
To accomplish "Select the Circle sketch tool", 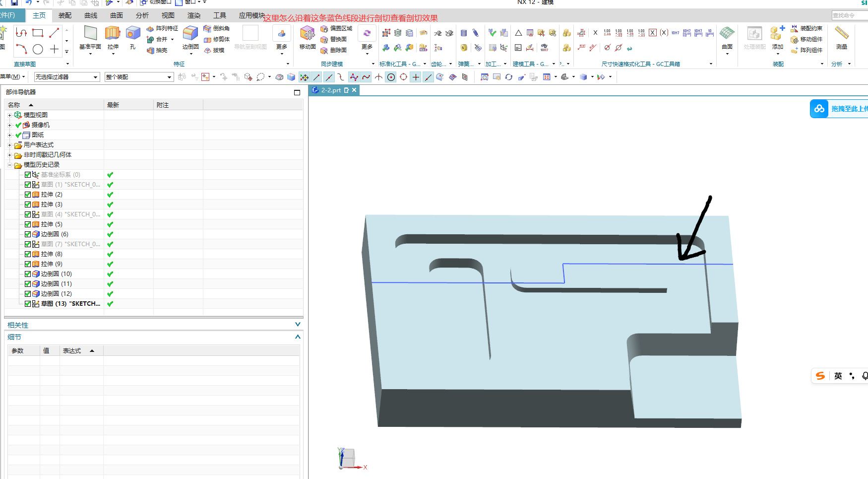I will (38, 49).
